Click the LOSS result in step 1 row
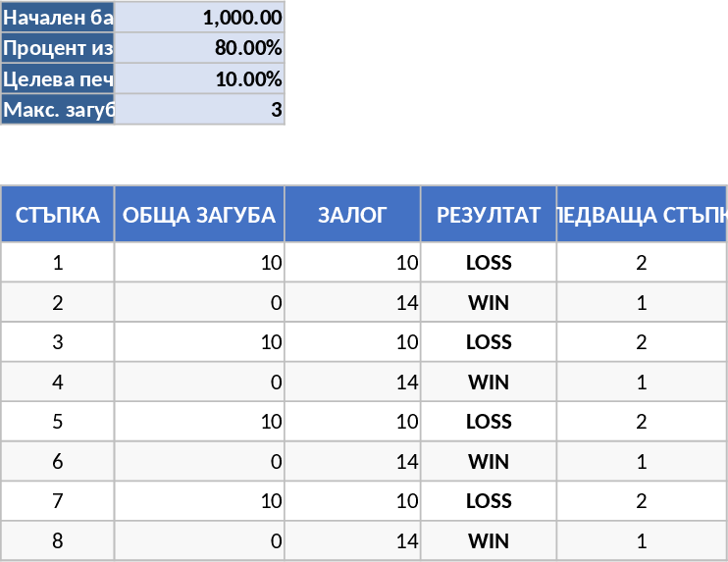This screenshot has width=728, height=562. pos(489,263)
